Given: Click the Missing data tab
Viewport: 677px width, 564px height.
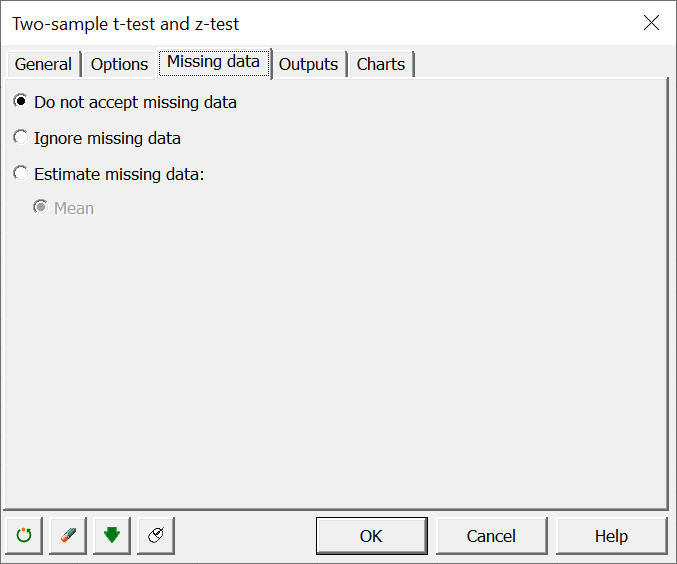Looking at the screenshot, I should [213, 62].
